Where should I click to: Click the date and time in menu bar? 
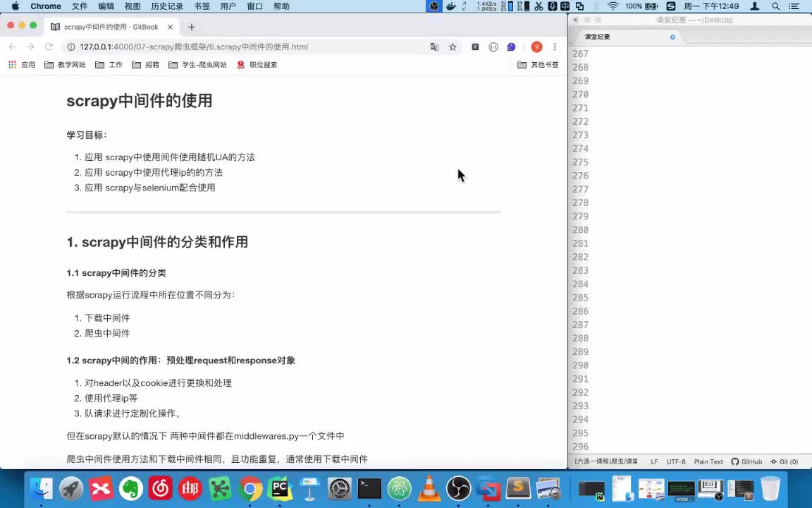coord(711,6)
